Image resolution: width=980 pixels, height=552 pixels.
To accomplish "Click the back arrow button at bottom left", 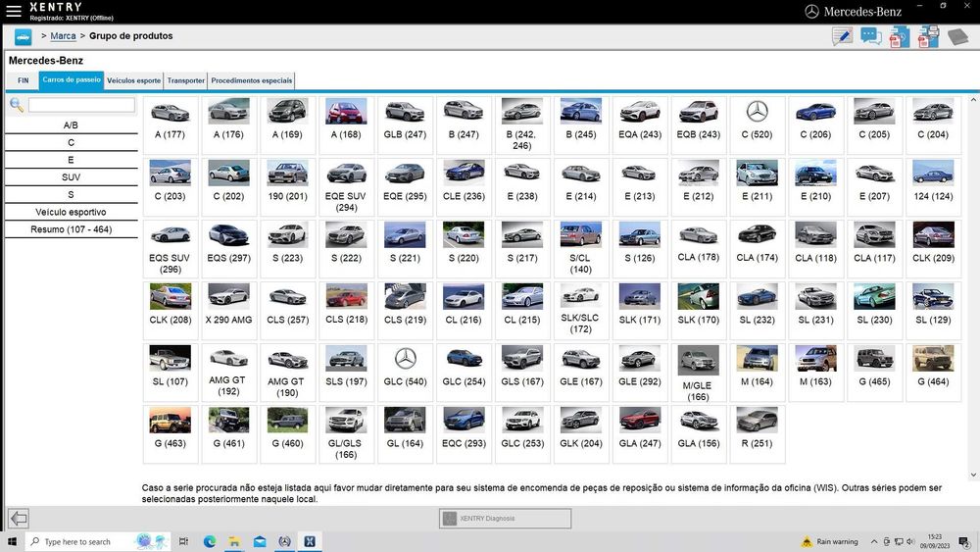I will [x=18, y=519].
